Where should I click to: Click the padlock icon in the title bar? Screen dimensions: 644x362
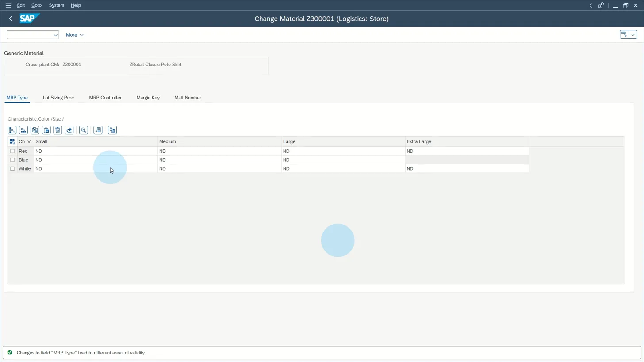point(601,5)
